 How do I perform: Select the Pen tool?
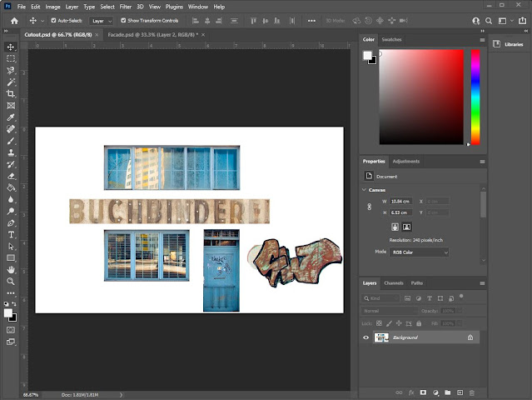click(x=11, y=223)
